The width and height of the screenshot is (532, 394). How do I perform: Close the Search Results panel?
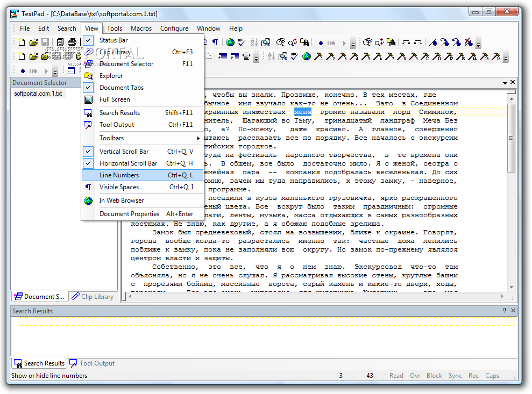tap(513, 310)
